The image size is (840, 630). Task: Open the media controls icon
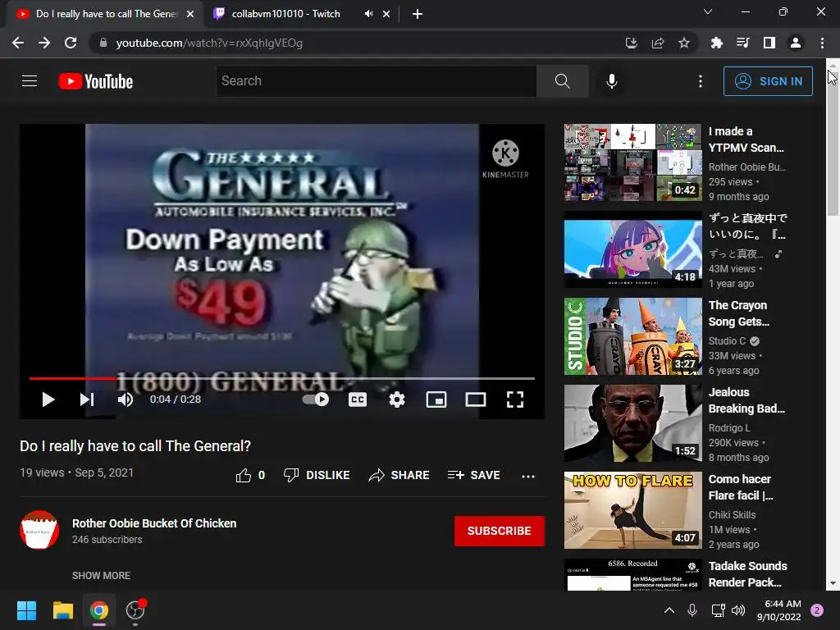point(742,43)
